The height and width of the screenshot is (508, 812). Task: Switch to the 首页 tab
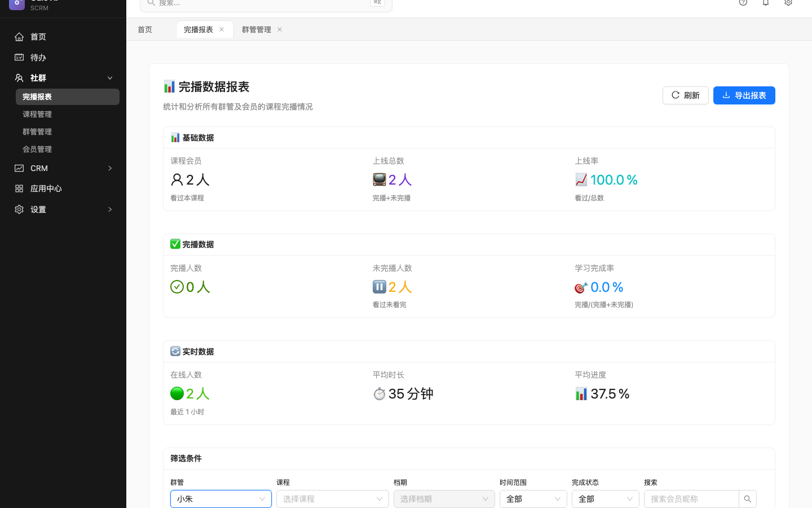click(145, 29)
